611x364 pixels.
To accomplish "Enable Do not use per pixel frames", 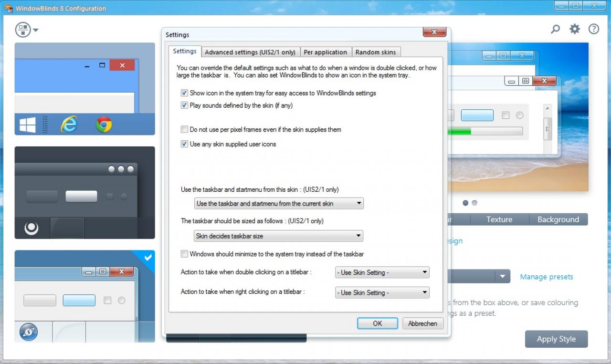I will pos(184,129).
